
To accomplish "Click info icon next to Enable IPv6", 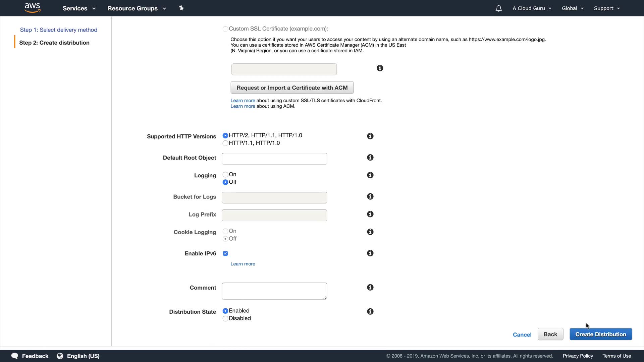I will [x=370, y=253].
